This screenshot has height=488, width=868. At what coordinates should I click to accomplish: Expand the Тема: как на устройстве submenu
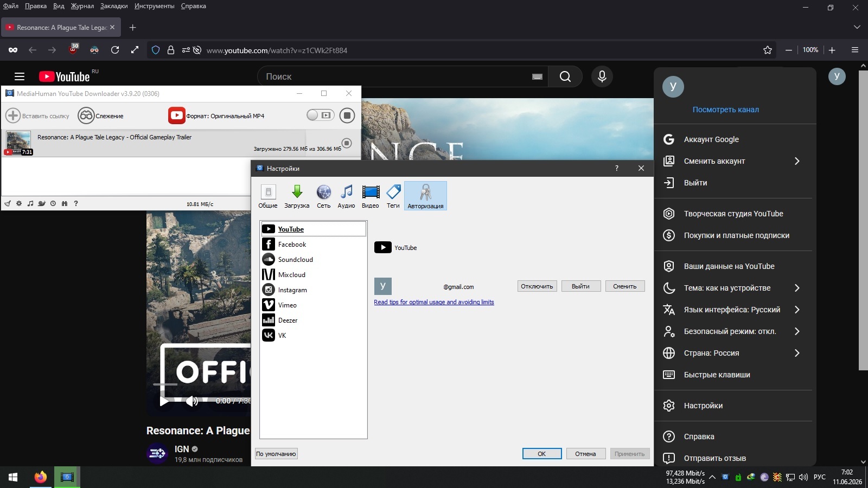tap(733, 288)
